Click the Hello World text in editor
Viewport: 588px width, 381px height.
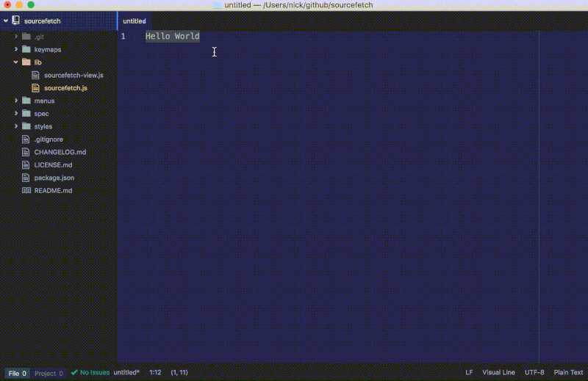[172, 36]
